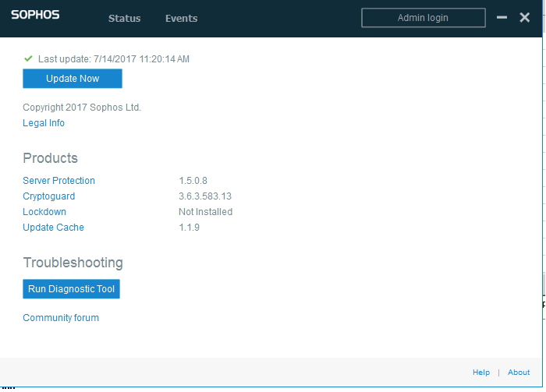546x392 pixels.
Task: Open the Legal Info link
Action: pos(44,123)
